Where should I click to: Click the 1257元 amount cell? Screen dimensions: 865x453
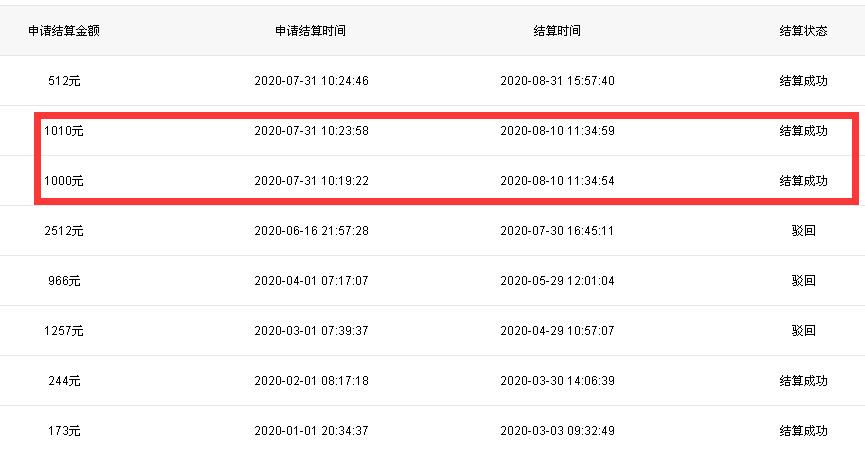[x=64, y=331]
